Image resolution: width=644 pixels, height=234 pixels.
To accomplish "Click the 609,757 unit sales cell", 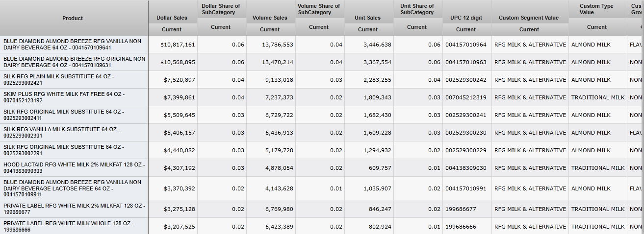I will 377,168.
